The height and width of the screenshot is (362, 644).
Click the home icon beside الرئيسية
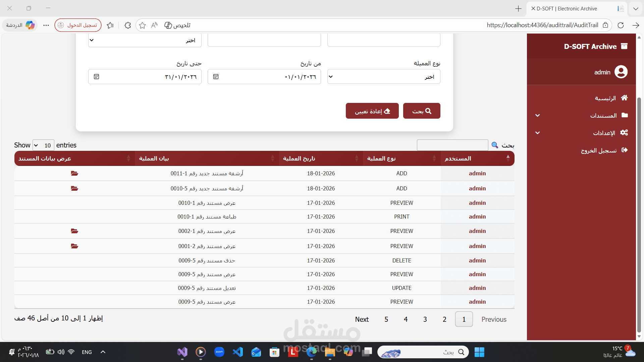(x=624, y=98)
